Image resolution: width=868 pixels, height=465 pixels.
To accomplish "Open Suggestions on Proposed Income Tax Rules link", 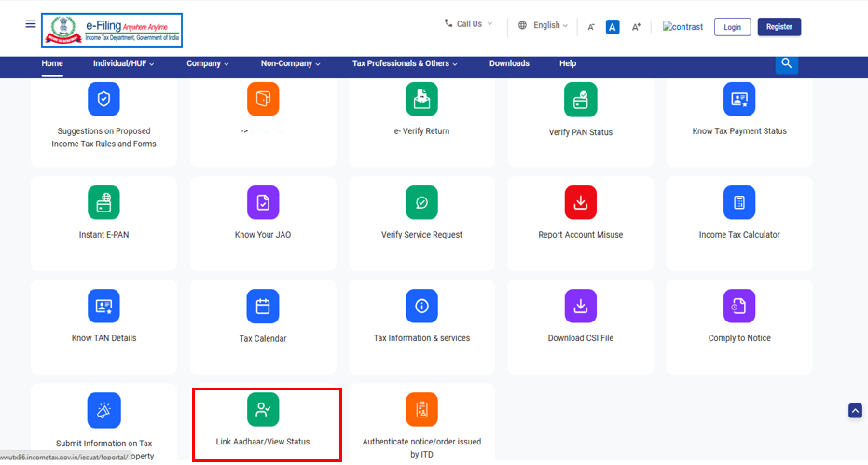I will (103, 137).
